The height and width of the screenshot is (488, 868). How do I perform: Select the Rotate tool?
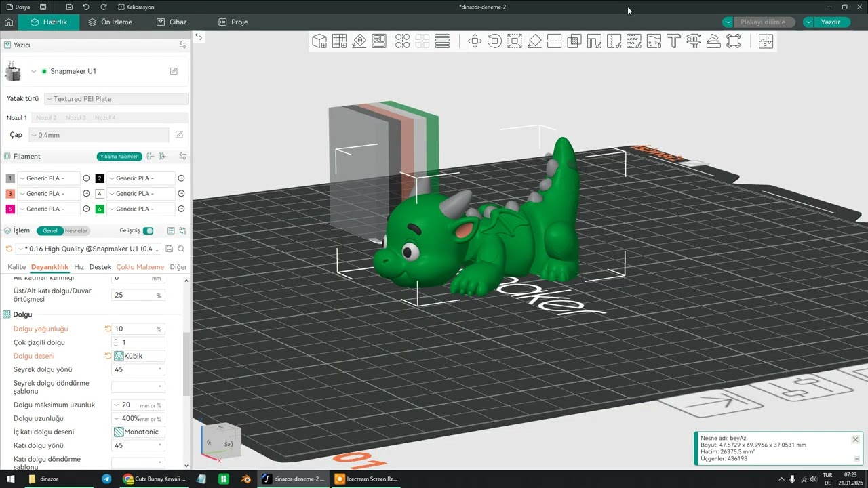point(494,41)
